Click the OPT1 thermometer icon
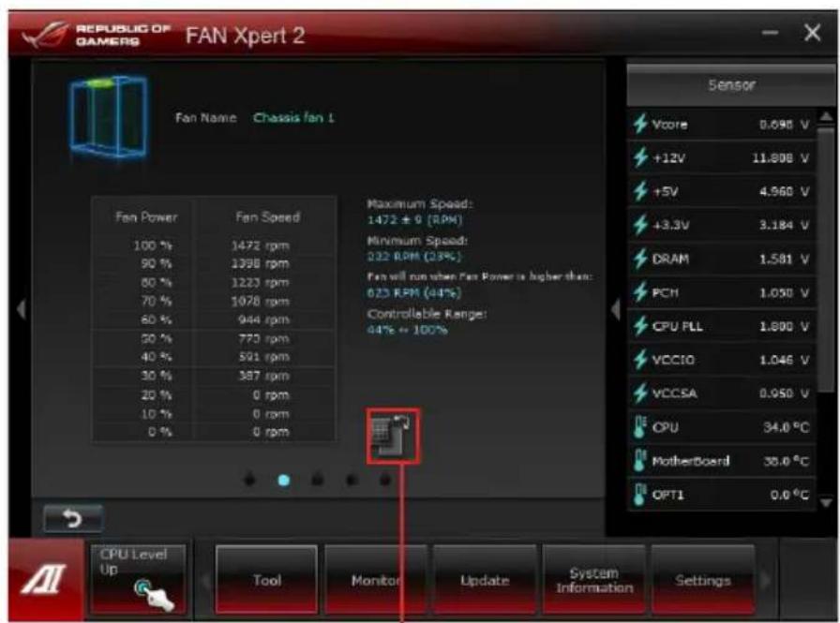This screenshot has width=840, height=623. [639, 495]
